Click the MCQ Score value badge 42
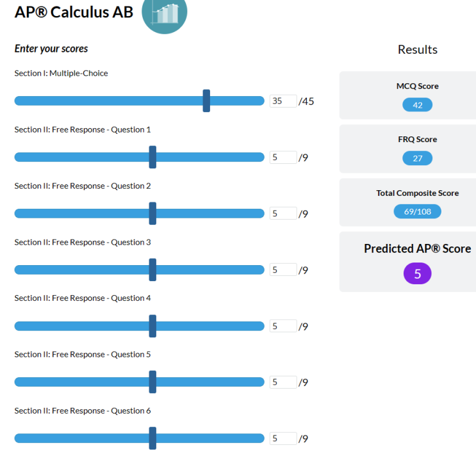This screenshot has width=476, height=461. [x=417, y=105]
